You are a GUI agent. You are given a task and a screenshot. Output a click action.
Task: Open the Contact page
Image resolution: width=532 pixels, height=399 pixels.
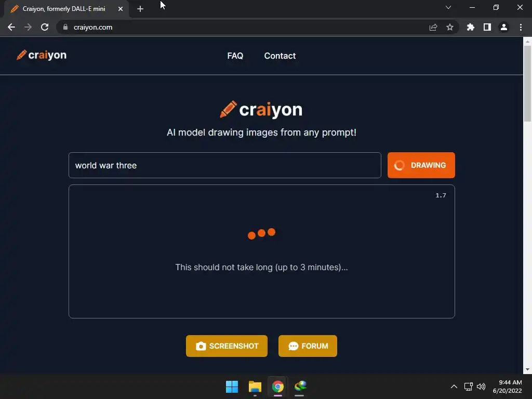tap(280, 56)
